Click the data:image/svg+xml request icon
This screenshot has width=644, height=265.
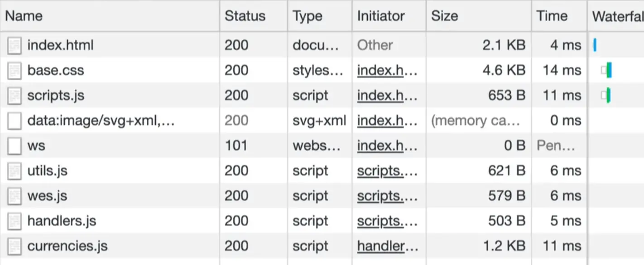14,121
